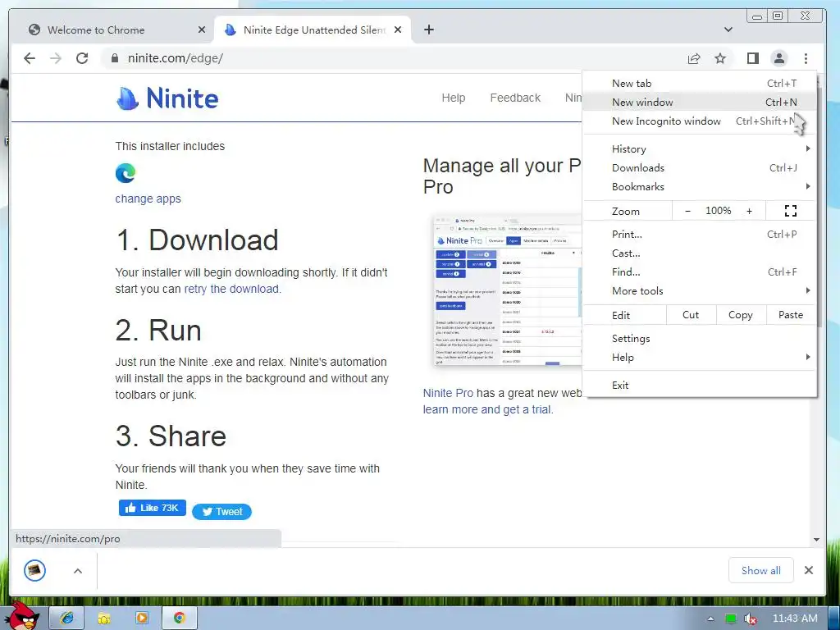Click Chrome icon on taskbar

pyautogui.click(x=180, y=619)
